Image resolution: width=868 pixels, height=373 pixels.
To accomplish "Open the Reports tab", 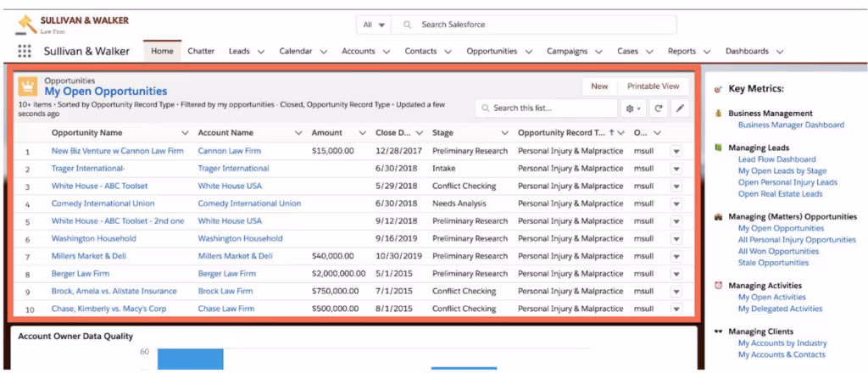I will click(x=682, y=51).
